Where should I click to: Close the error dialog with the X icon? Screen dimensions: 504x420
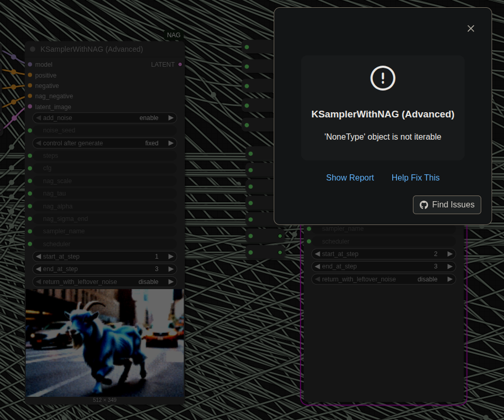470,28
